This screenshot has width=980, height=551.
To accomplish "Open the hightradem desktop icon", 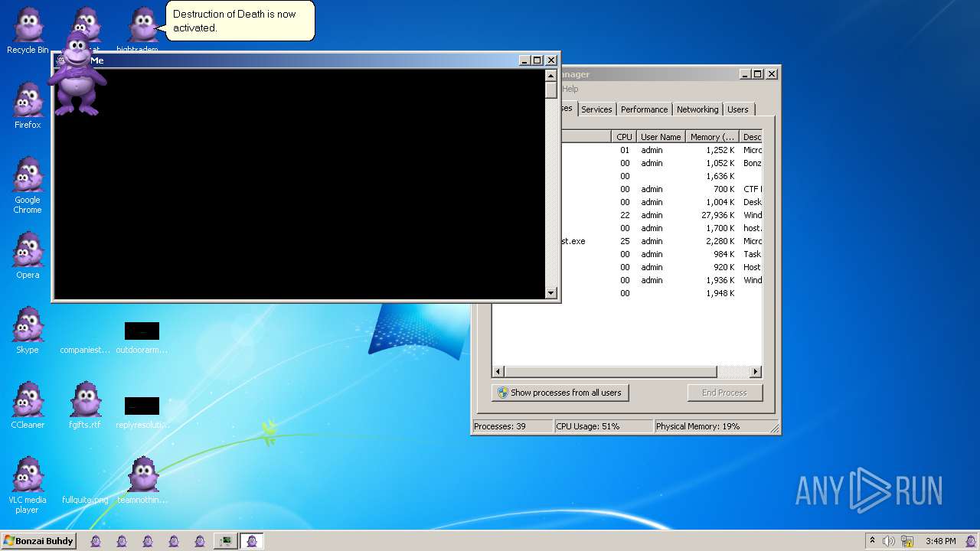I will (x=142, y=31).
